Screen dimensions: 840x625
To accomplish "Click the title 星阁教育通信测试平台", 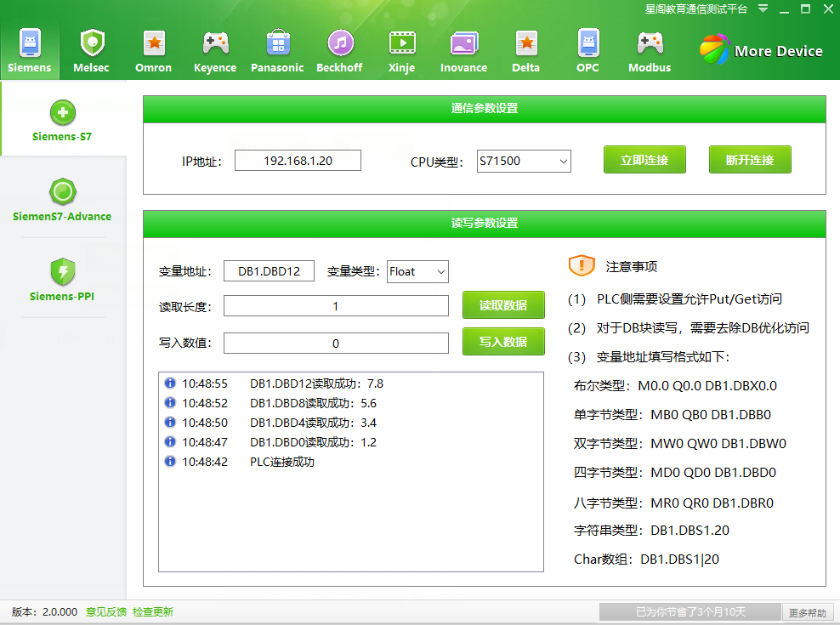I will [x=696, y=9].
